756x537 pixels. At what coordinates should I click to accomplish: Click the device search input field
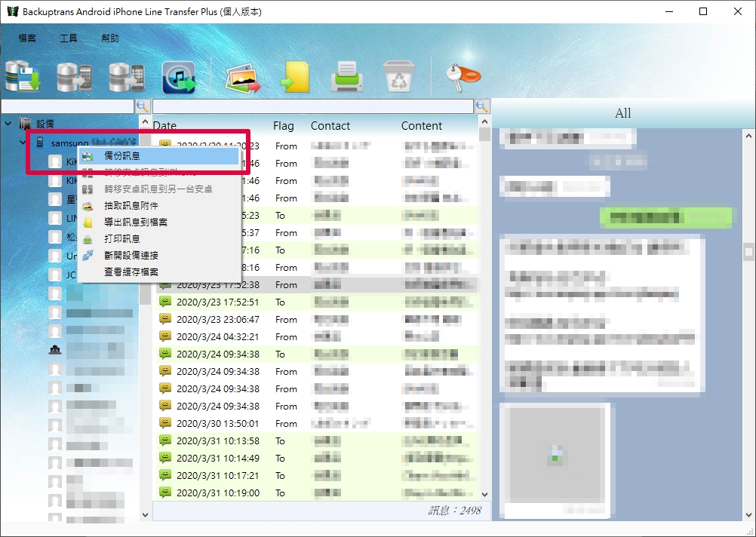67,106
